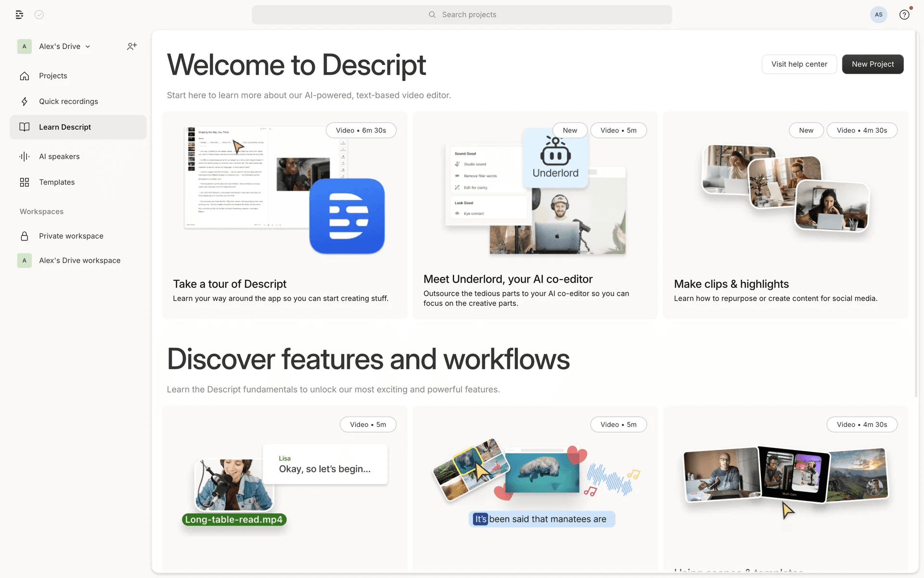
Task: Click the AS user avatar
Action: tap(878, 14)
